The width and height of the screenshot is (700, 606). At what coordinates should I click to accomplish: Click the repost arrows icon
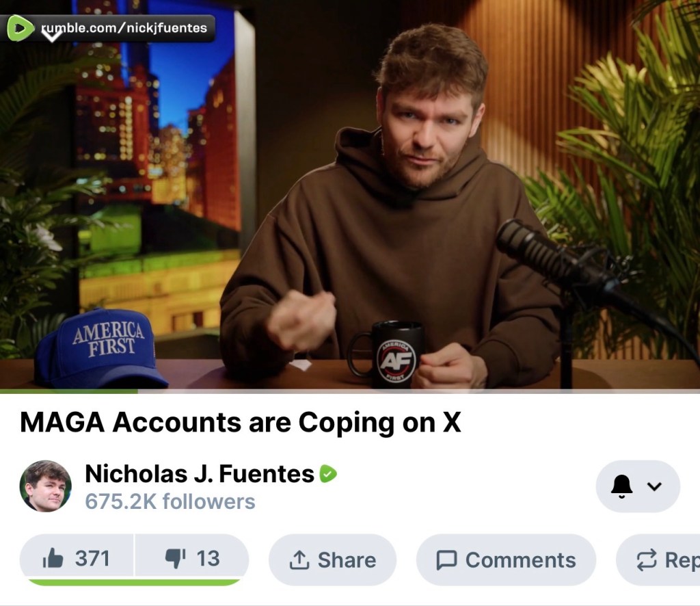coord(647,559)
